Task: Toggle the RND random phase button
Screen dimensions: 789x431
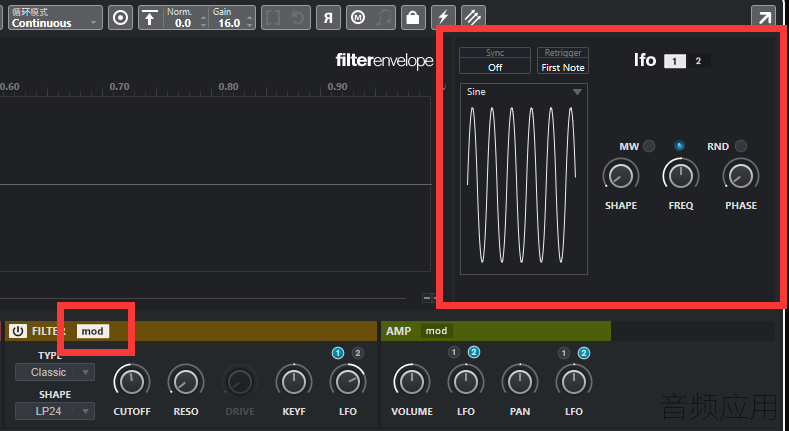Action: coord(741,146)
